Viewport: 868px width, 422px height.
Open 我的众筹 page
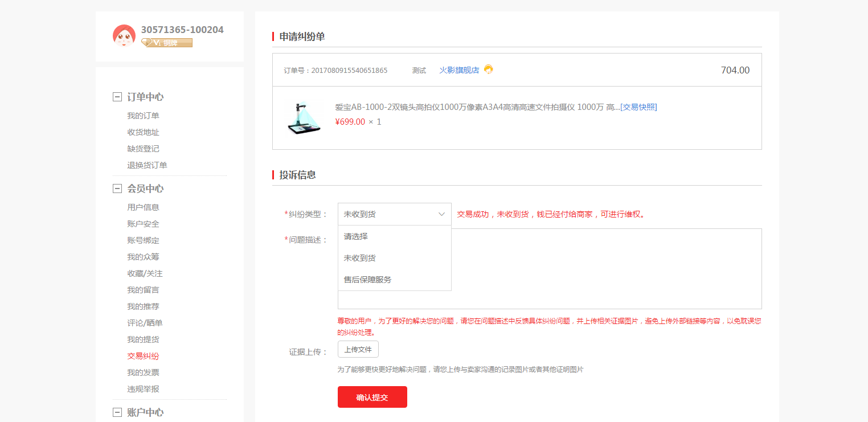pyautogui.click(x=143, y=257)
